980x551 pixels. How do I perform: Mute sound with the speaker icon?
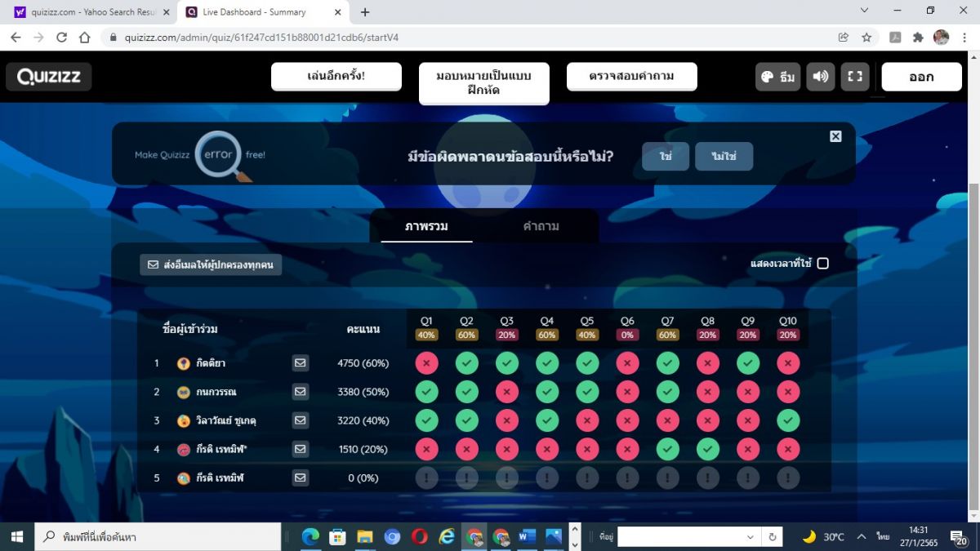820,77
